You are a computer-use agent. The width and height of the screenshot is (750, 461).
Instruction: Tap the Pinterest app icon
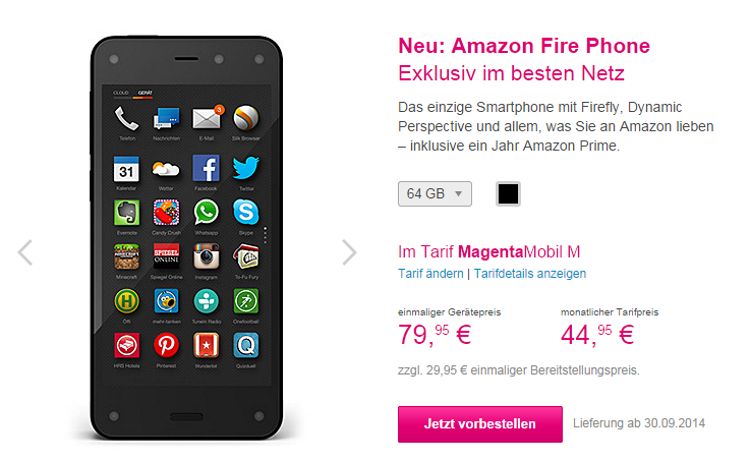166,345
